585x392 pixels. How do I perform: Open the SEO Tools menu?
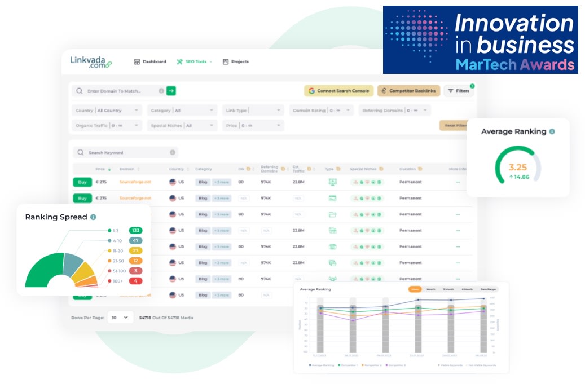click(x=195, y=61)
